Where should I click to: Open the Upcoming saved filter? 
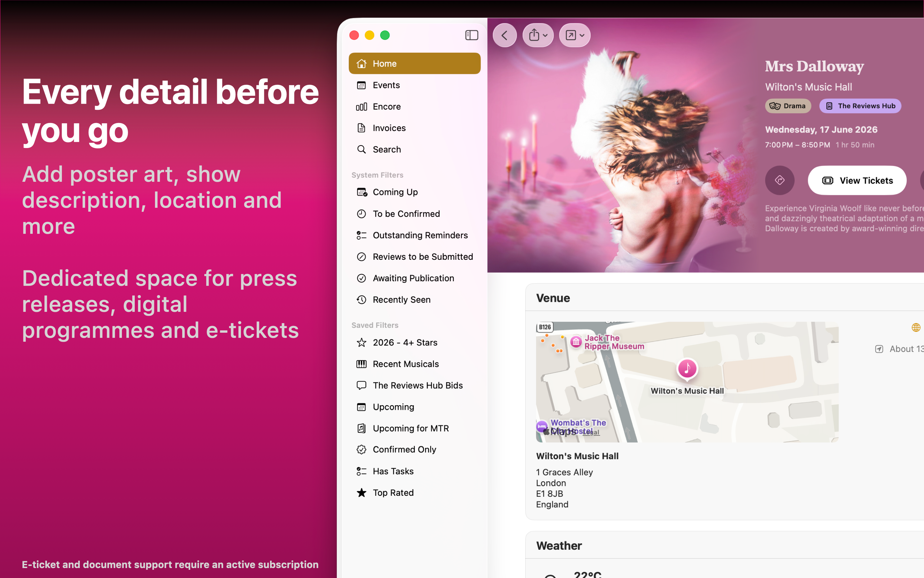[414, 407]
